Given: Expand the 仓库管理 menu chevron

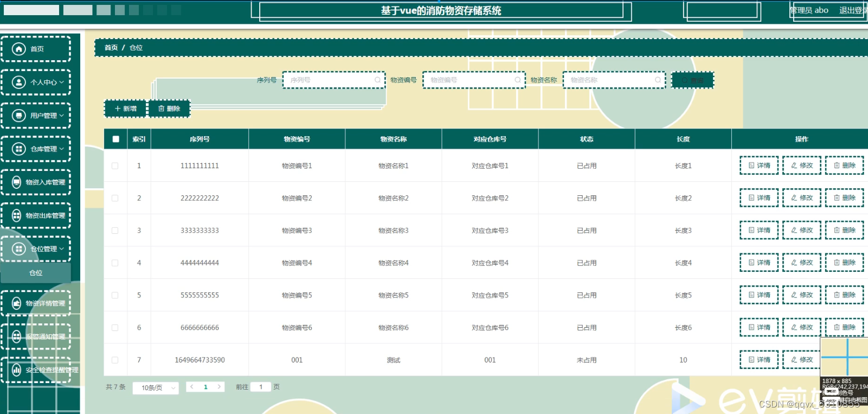Looking at the screenshot, I should pos(62,149).
